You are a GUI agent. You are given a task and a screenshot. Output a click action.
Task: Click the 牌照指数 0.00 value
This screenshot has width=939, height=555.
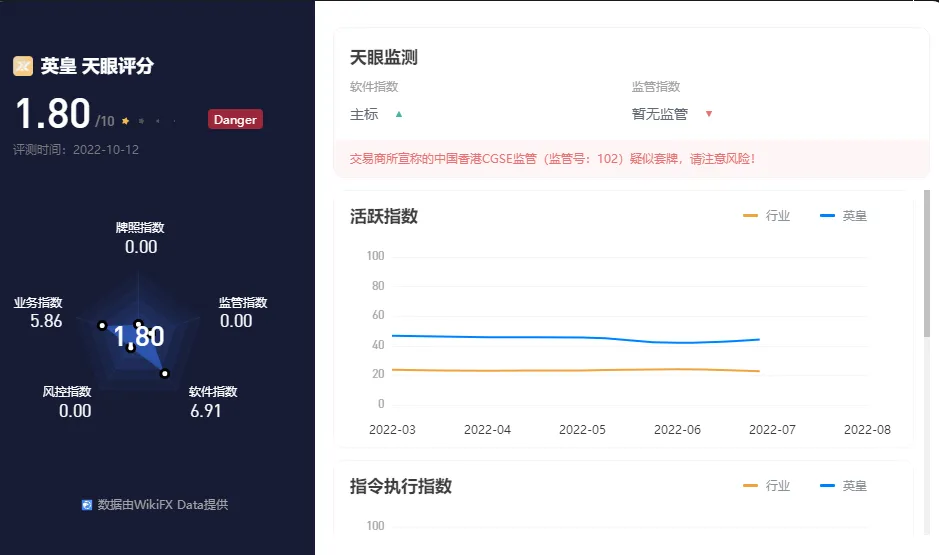pyautogui.click(x=141, y=247)
